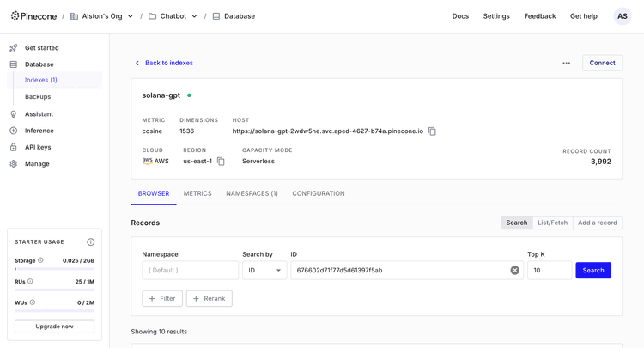Copy the us-east-1 region value

coord(221,162)
